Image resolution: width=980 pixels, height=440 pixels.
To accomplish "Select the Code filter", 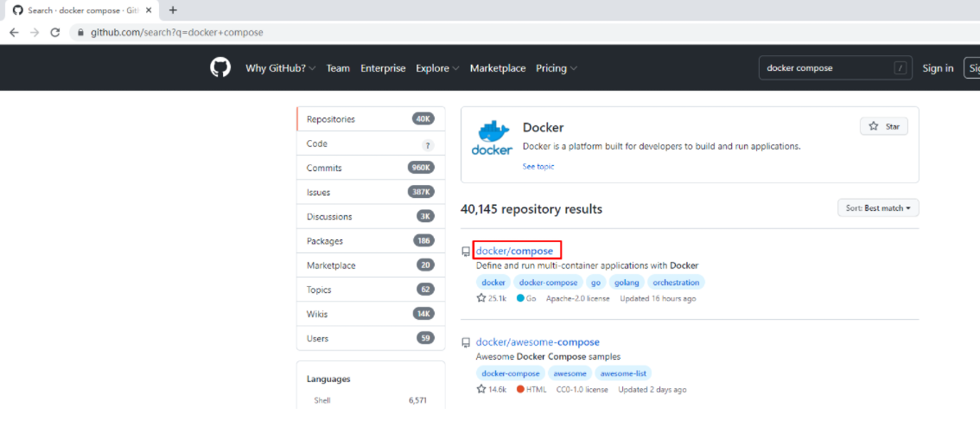I will tap(372, 143).
